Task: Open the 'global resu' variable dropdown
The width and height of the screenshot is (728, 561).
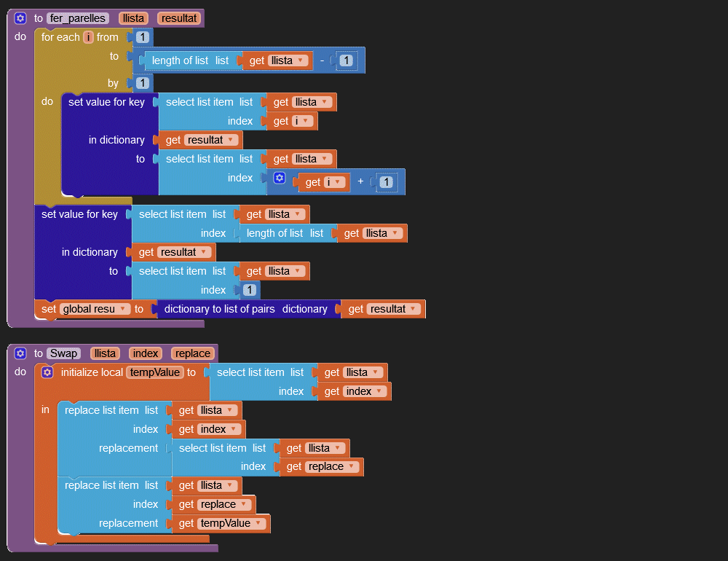Action: pyautogui.click(x=122, y=310)
